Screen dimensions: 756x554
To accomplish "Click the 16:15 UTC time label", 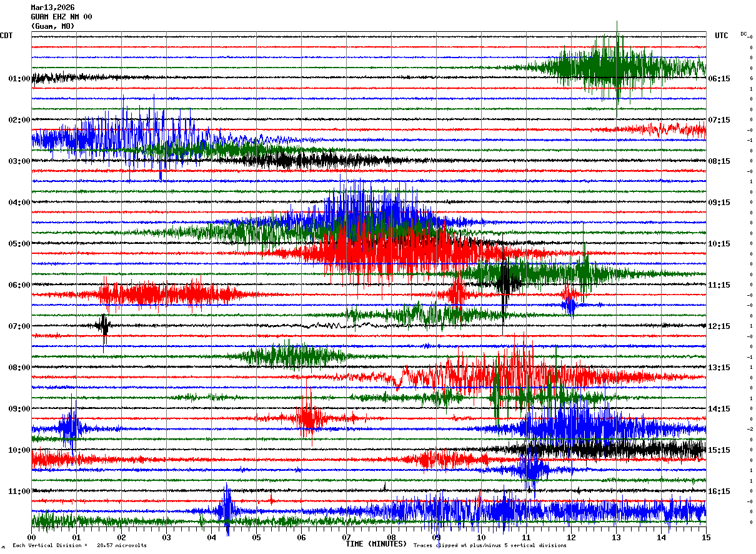I will click(719, 491).
